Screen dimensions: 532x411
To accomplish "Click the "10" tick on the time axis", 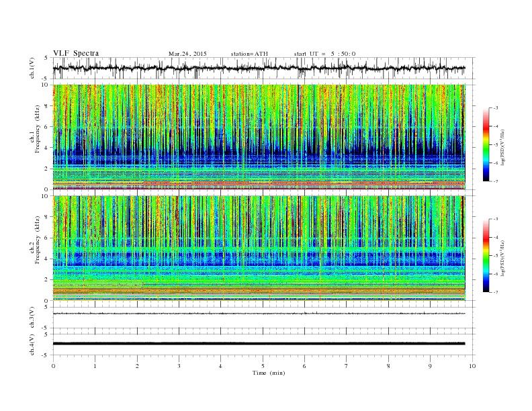I will pos(472,366).
